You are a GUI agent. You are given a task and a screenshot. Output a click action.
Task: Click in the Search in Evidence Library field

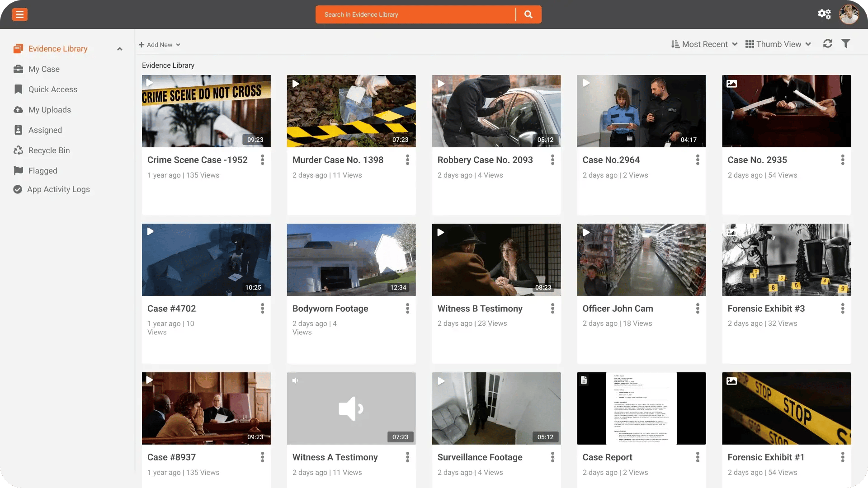coord(416,14)
